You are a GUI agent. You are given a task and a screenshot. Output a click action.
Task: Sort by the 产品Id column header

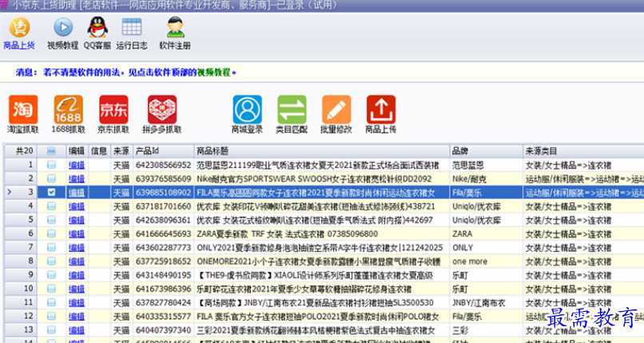pos(164,151)
